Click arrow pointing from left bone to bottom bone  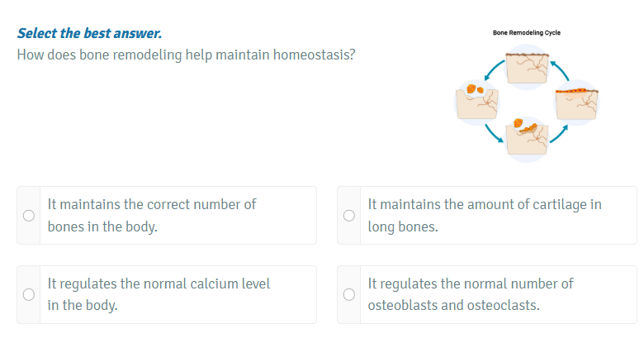(x=493, y=131)
